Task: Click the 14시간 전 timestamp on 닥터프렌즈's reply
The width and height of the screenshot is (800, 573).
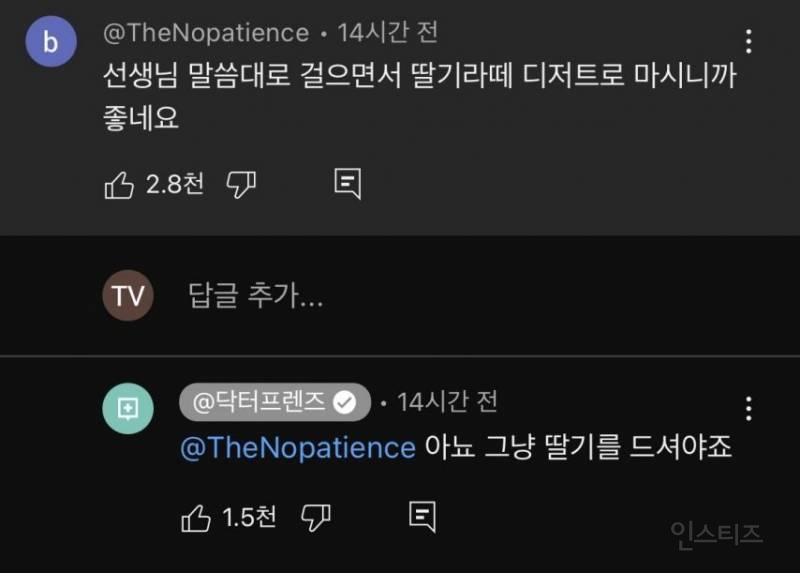Action: pos(447,402)
